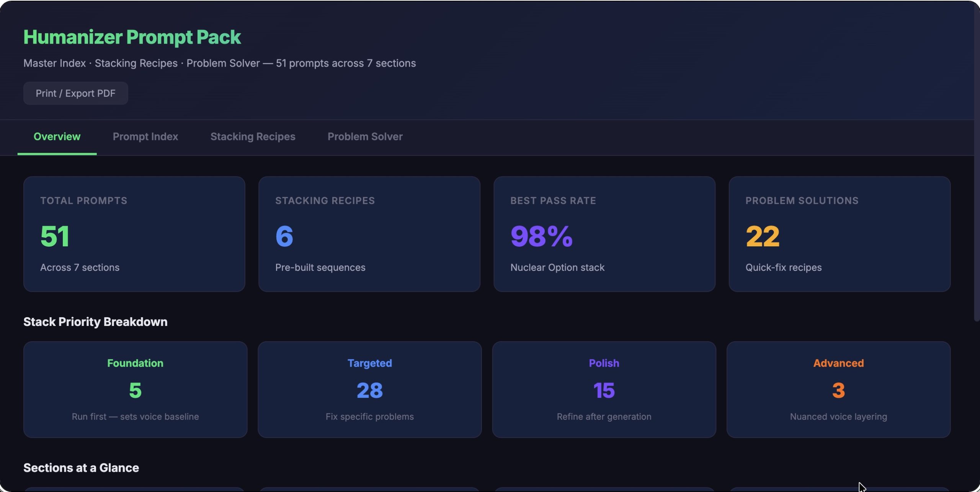Click the Humanizer Prompt Pack title
The width and height of the screenshot is (980, 492).
[x=132, y=37]
